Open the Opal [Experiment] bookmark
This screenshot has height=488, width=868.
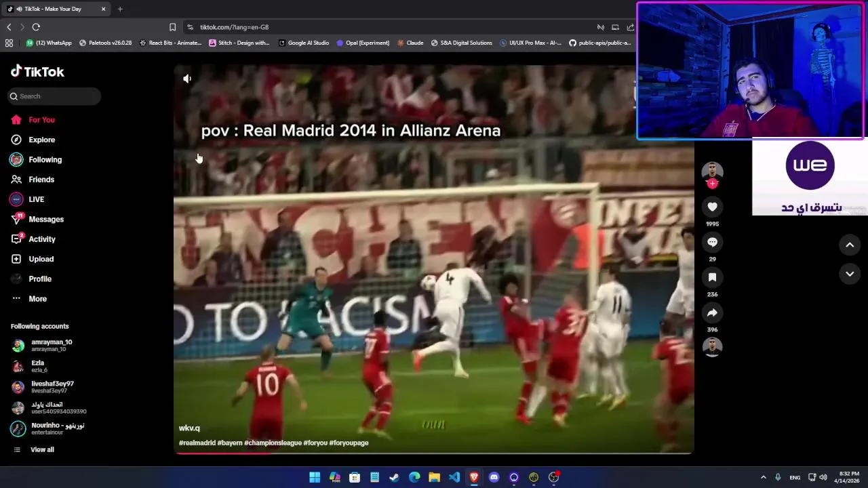click(x=363, y=43)
